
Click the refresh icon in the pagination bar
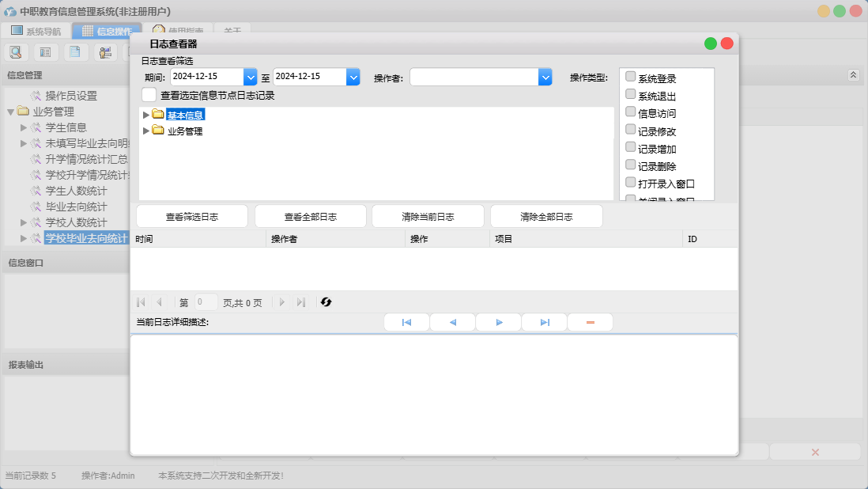coord(326,302)
